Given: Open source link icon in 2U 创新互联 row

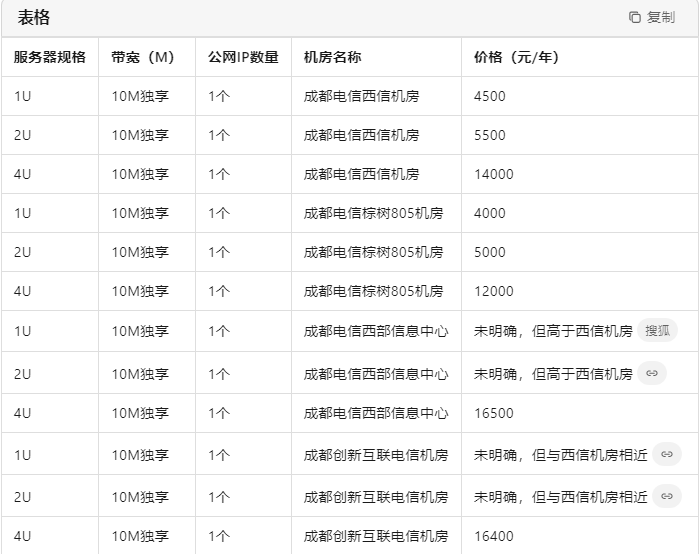Looking at the screenshot, I should pos(666,496).
